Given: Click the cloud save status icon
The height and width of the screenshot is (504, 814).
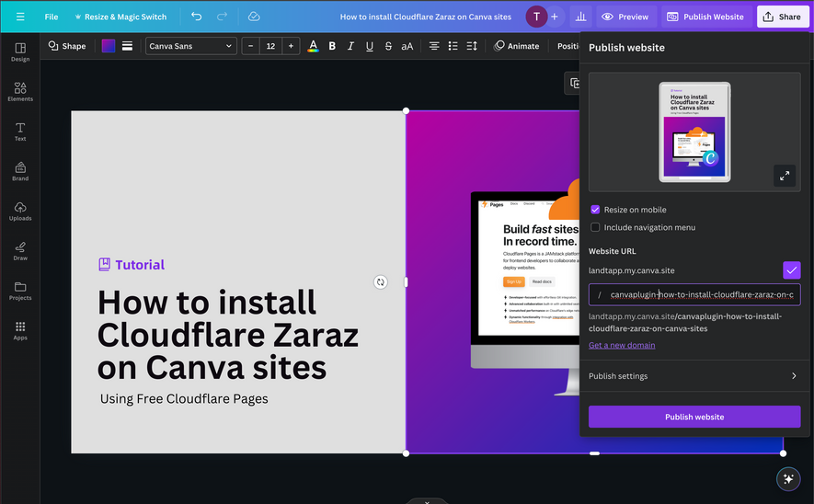Looking at the screenshot, I should pyautogui.click(x=254, y=17).
